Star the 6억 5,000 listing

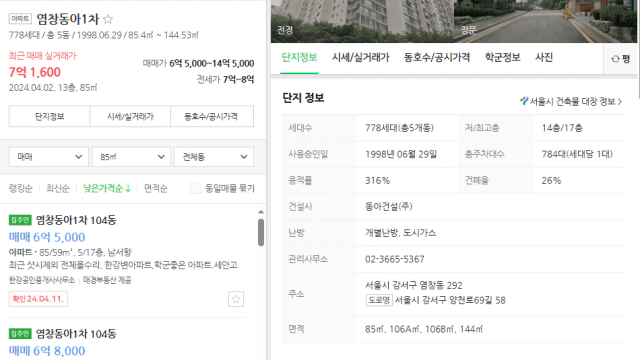coord(236,299)
